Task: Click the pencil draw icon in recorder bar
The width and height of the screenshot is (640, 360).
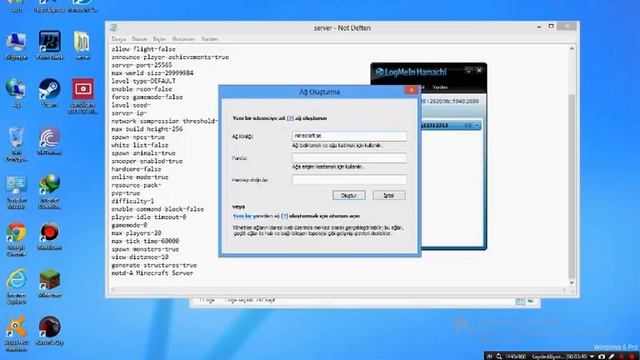Action: 611,356
